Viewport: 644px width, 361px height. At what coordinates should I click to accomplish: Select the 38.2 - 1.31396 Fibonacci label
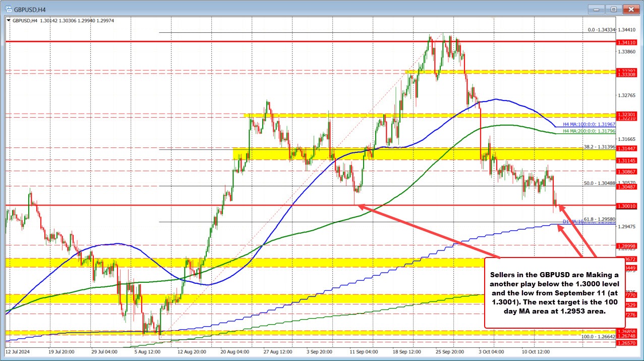pyautogui.click(x=600, y=146)
